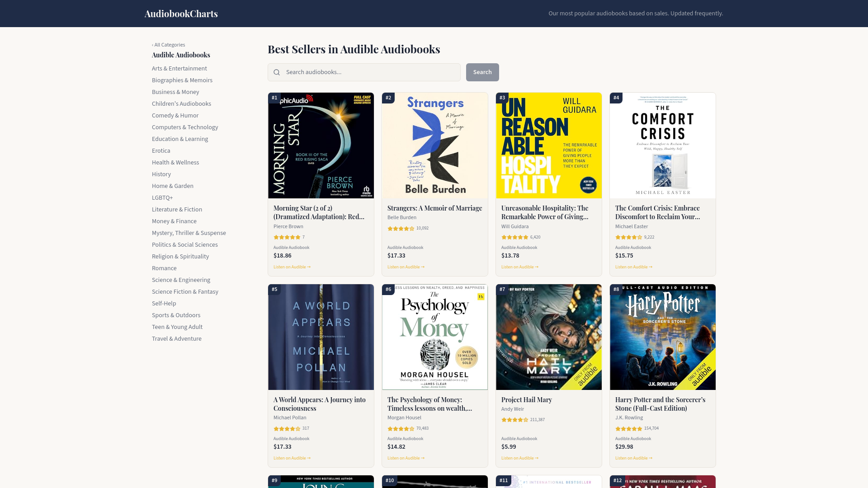Viewport: 868px width, 488px height.
Task: Listen on Audible for Comfort Crisis
Action: point(634,267)
